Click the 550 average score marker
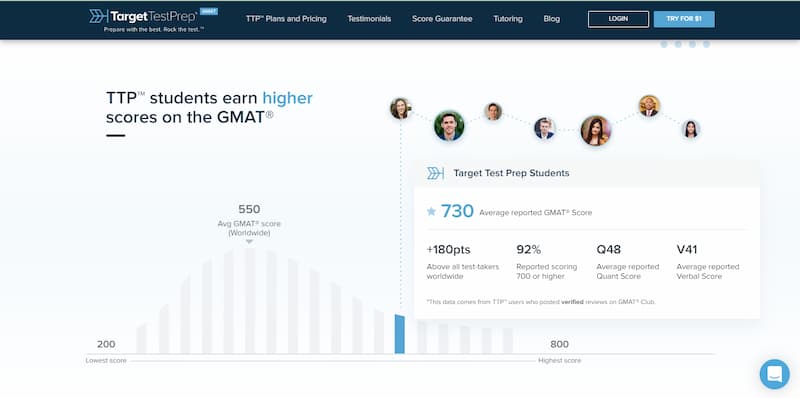Viewport: 800px width, 398px height. [x=249, y=209]
